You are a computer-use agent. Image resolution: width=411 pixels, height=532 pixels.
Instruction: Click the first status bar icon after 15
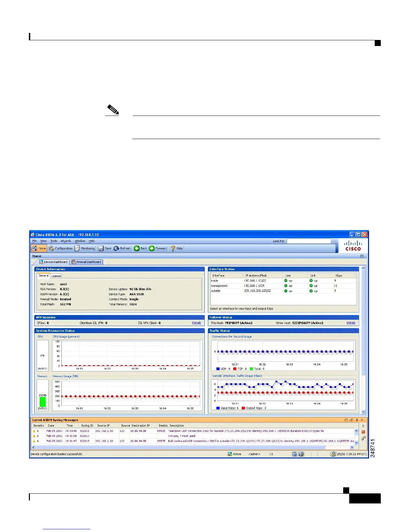[x=295, y=454]
